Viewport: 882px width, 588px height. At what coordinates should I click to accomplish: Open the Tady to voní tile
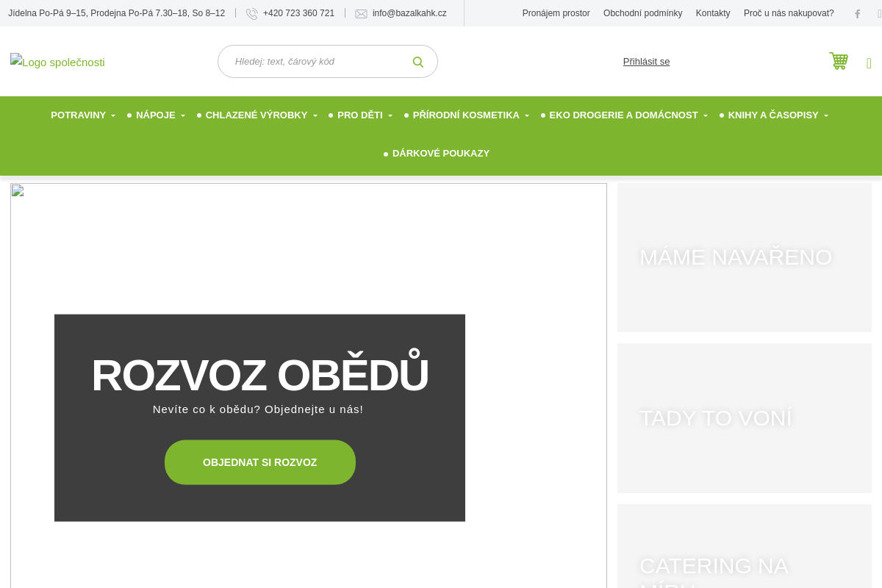coord(745,418)
